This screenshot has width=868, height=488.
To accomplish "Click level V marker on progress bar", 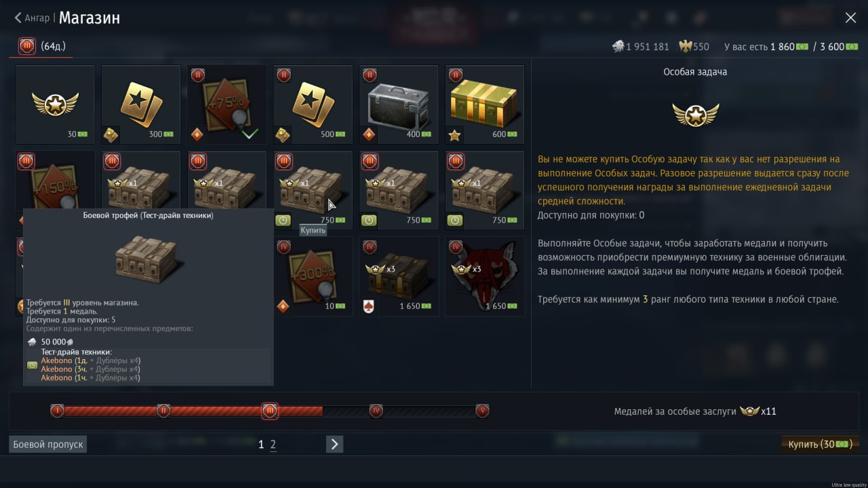I will click(x=482, y=411).
